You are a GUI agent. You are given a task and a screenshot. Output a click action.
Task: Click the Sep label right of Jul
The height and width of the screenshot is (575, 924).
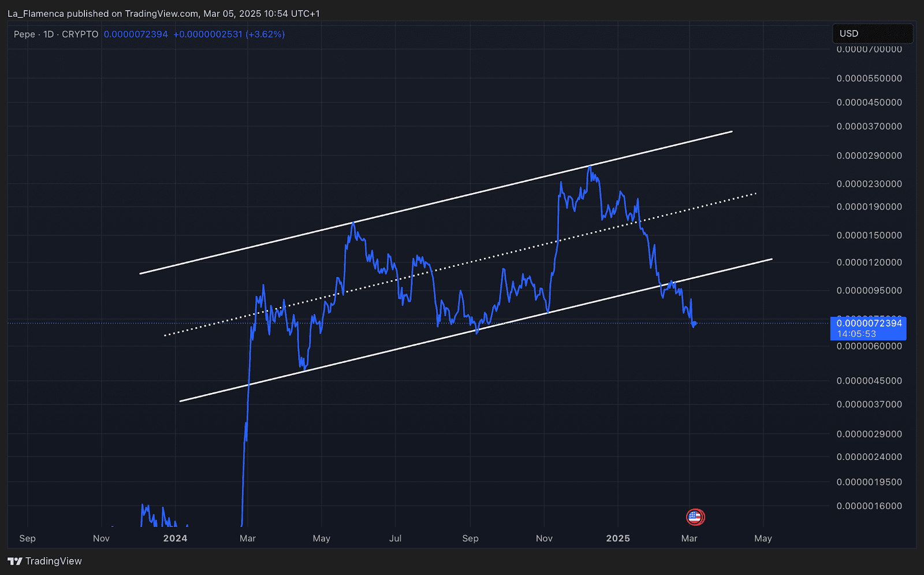(x=470, y=539)
